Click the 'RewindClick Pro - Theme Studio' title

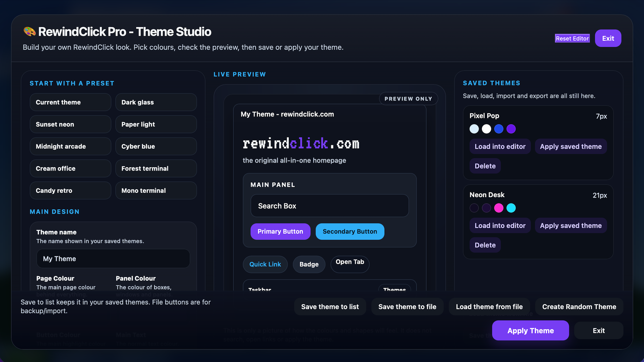(125, 32)
